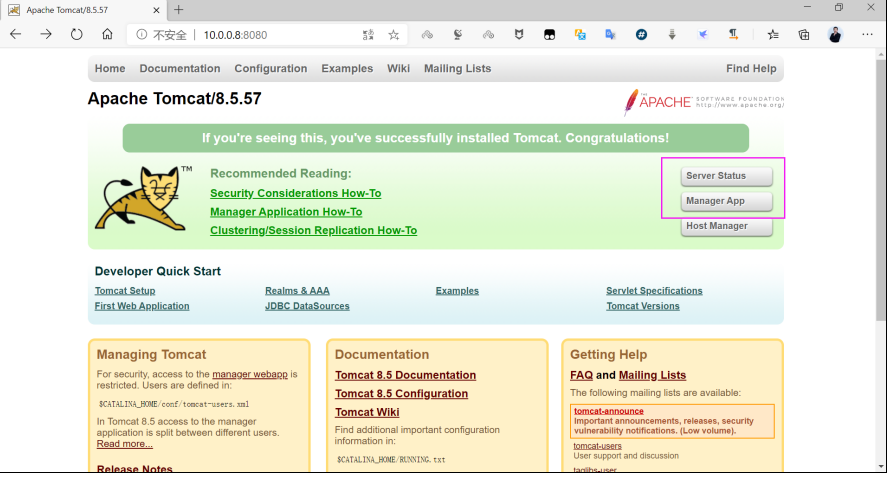890x488 pixels.
Task: Open Manager Application How-To link
Action: point(286,212)
